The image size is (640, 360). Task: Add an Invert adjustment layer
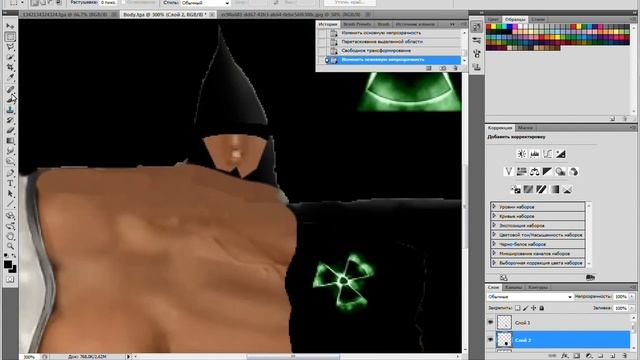pos(516,189)
